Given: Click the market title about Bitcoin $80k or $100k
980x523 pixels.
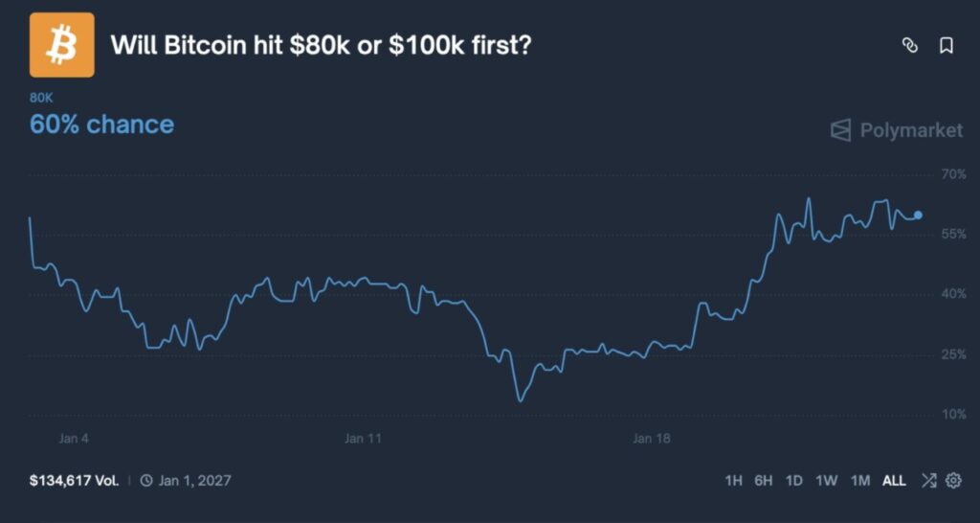Looking at the screenshot, I should pos(322,45).
